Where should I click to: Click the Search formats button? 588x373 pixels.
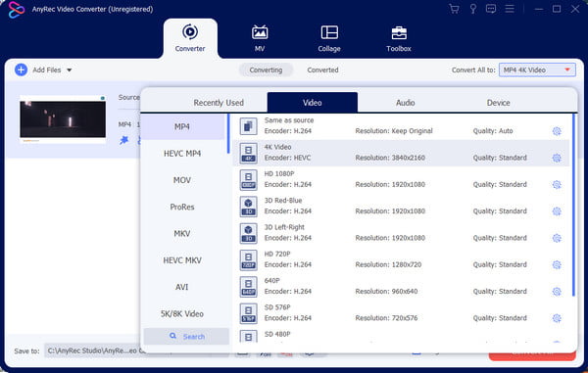[186, 337]
